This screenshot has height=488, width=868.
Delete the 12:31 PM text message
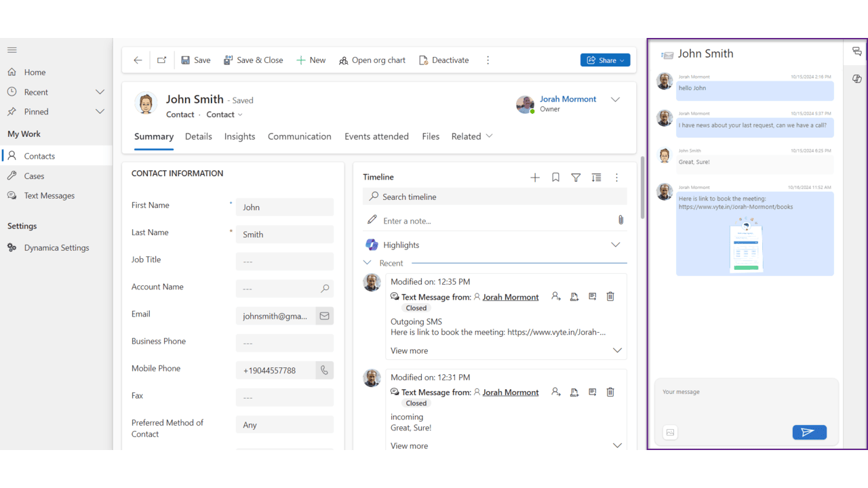610,392
